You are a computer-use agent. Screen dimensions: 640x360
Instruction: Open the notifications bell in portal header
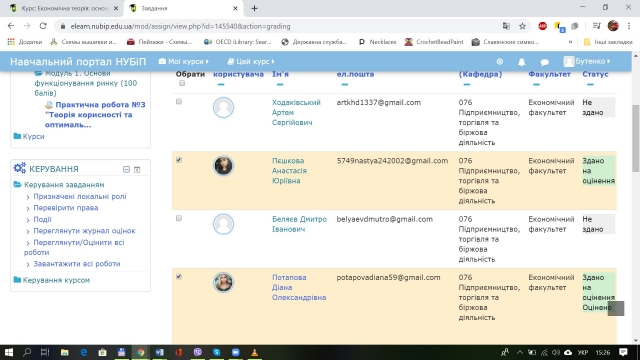pyautogui.click(x=521, y=62)
